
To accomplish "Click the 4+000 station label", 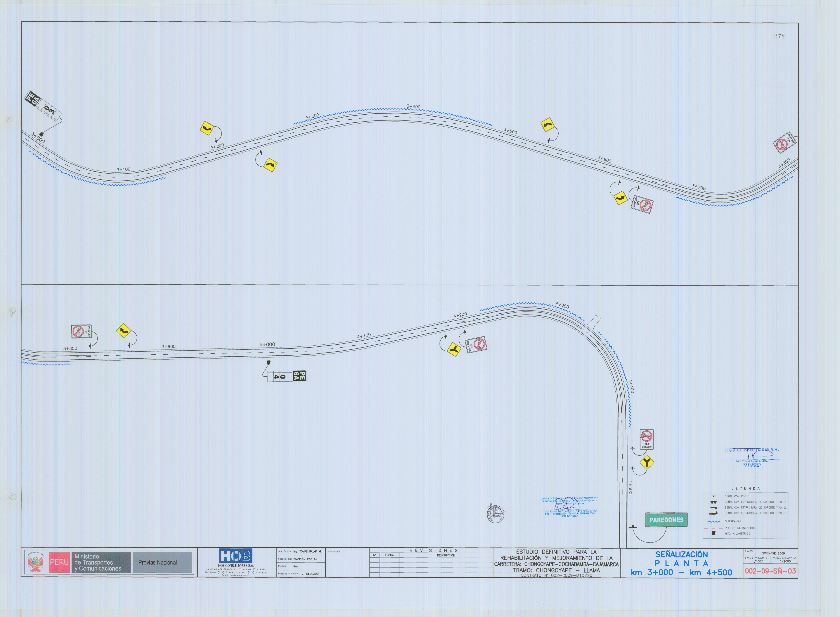I will 267,344.
